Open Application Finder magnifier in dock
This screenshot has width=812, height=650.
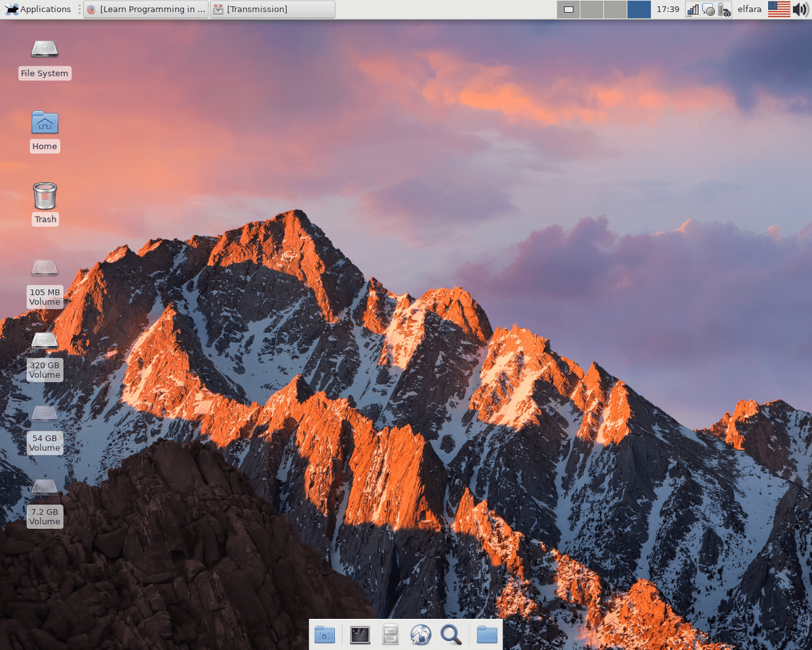pyautogui.click(x=451, y=634)
